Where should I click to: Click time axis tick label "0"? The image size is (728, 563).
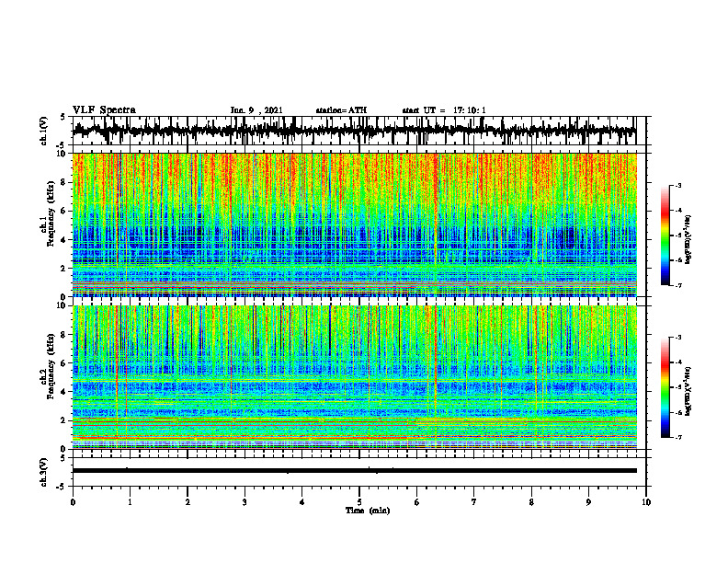point(73,502)
